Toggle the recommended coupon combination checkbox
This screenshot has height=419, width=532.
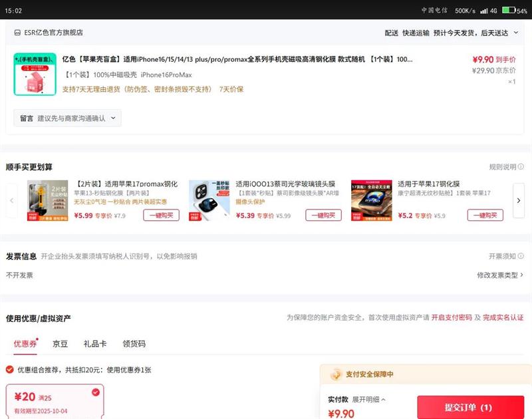pyautogui.click(x=10, y=370)
